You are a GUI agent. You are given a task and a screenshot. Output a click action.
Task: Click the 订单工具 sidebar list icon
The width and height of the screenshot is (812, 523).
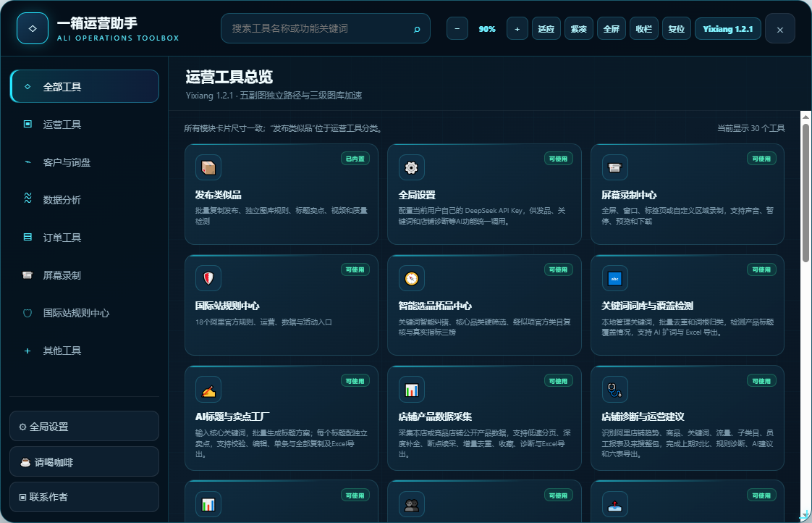[28, 237]
